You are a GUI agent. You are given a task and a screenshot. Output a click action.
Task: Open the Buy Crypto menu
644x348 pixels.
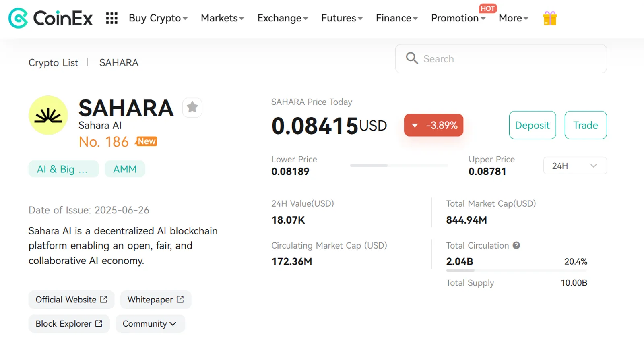pyautogui.click(x=158, y=18)
